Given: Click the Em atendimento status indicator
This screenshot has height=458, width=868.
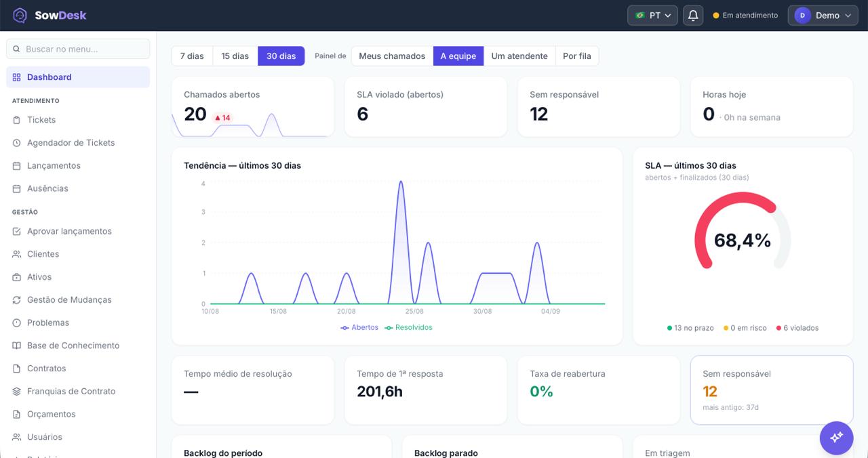Looking at the screenshot, I should point(745,16).
